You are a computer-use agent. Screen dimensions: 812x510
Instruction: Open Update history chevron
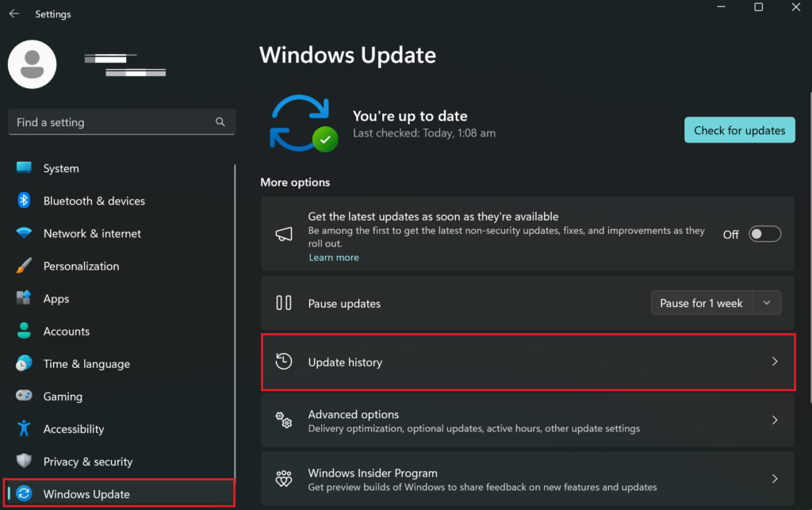coord(774,360)
